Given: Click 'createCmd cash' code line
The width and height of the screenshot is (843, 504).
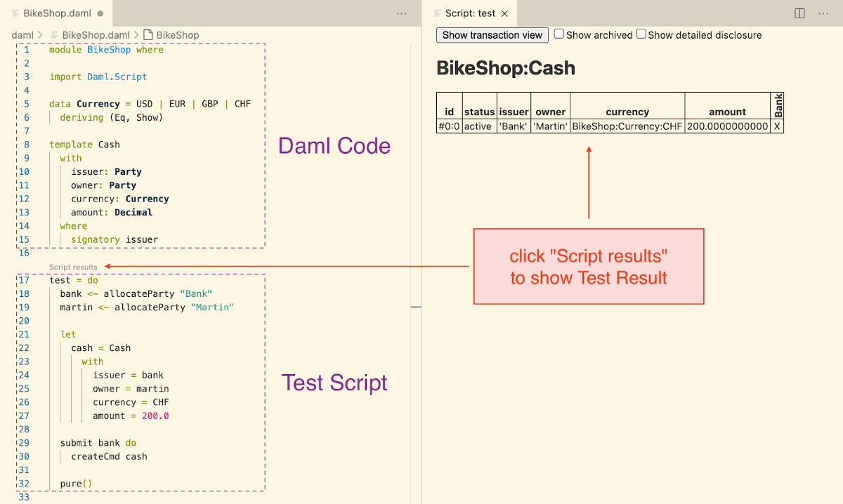Looking at the screenshot, I should tap(109, 456).
